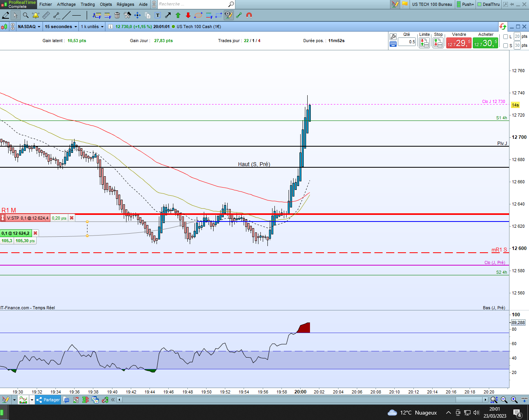Expand the dropdown arrow beside bottom pencil icon

point(14,400)
